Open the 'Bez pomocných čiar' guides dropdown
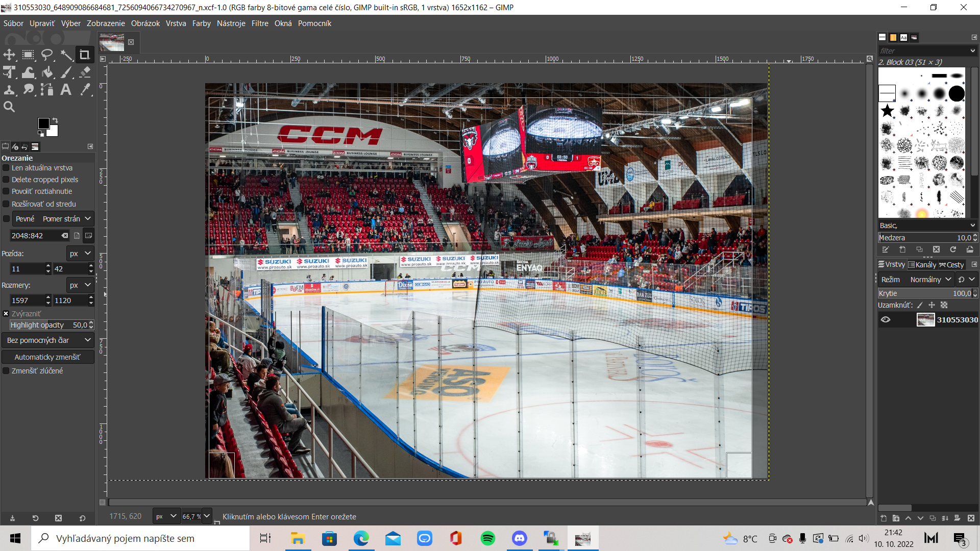Image resolution: width=980 pixels, height=551 pixels. click(x=48, y=340)
